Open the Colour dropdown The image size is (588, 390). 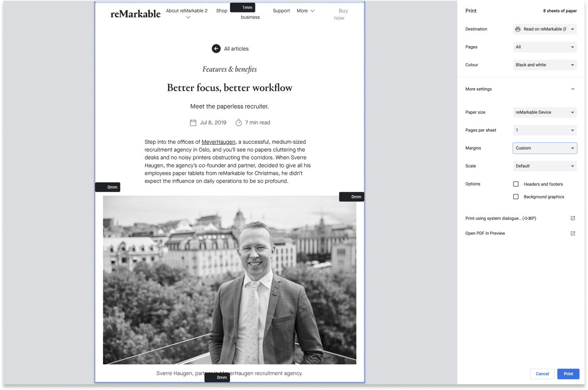(x=544, y=65)
